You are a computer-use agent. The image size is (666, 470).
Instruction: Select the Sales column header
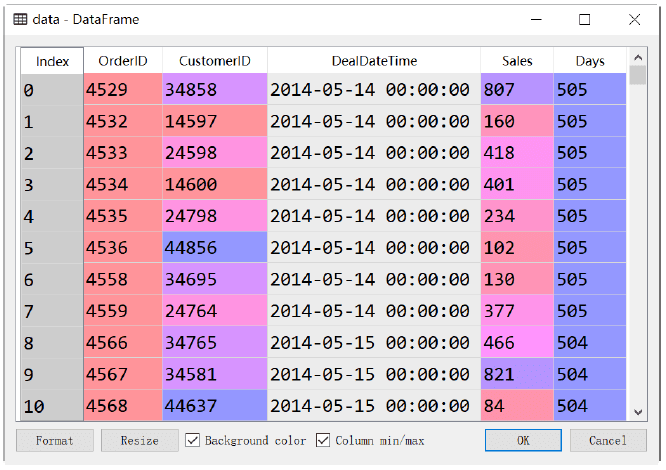pyautogui.click(x=517, y=61)
